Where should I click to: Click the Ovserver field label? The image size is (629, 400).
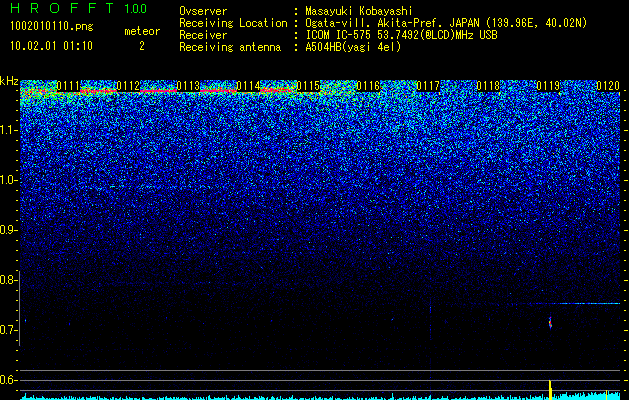click(x=203, y=12)
